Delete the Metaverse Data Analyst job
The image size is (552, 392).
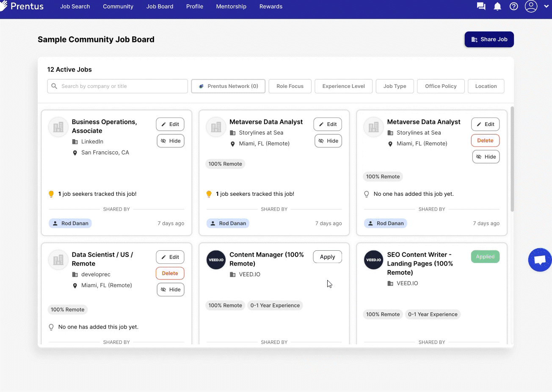(x=486, y=140)
